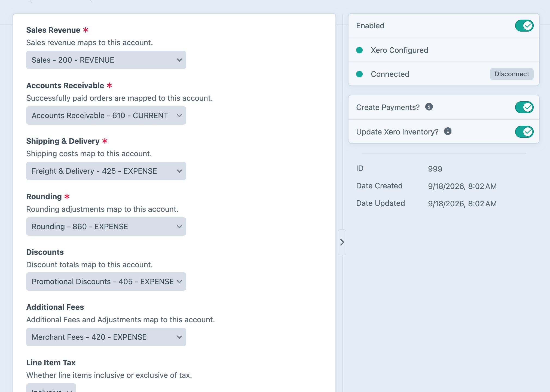
Task: Click the Additional Fees field label
Action: pos(55,307)
